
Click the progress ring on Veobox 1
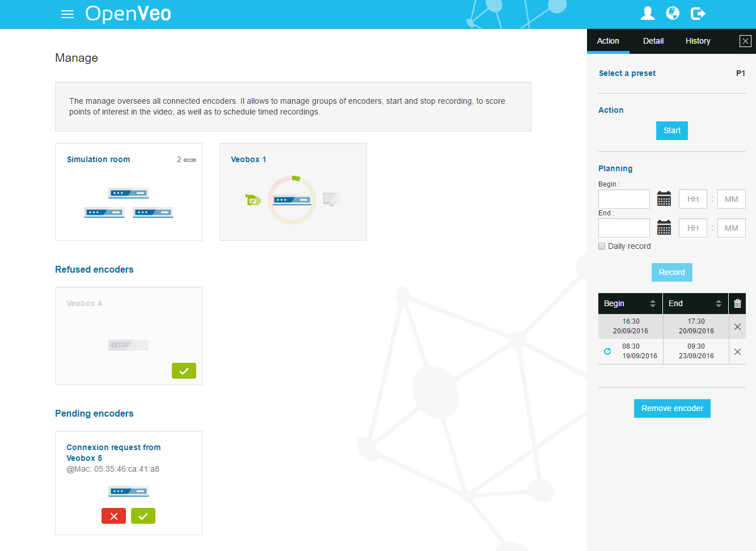point(292,200)
